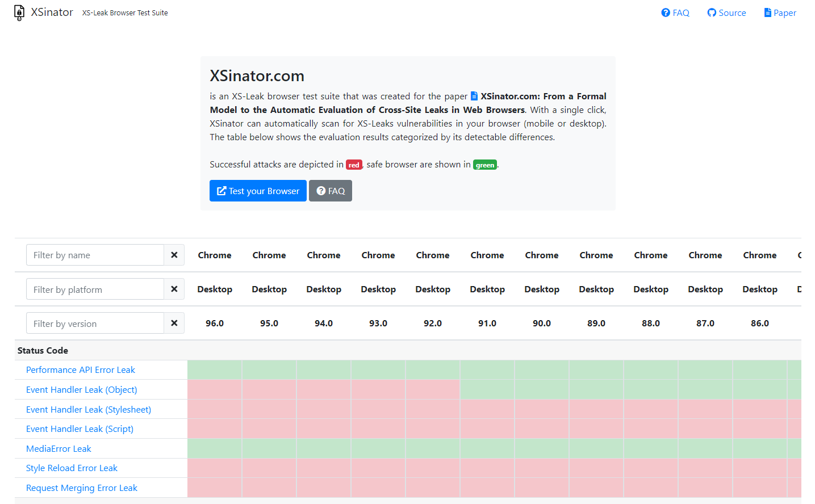
Task: Focus the Filter by name input
Action: (x=95, y=255)
